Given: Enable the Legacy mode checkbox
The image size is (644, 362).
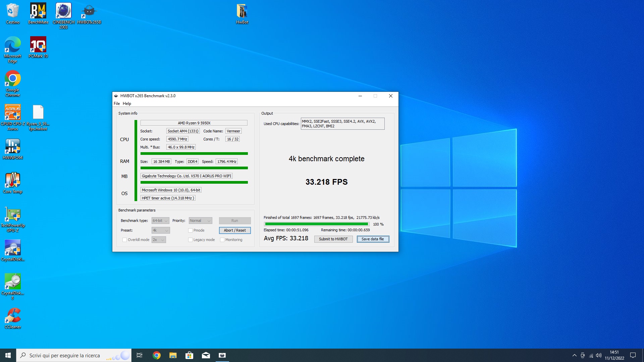Looking at the screenshot, I should click(190, 240).
